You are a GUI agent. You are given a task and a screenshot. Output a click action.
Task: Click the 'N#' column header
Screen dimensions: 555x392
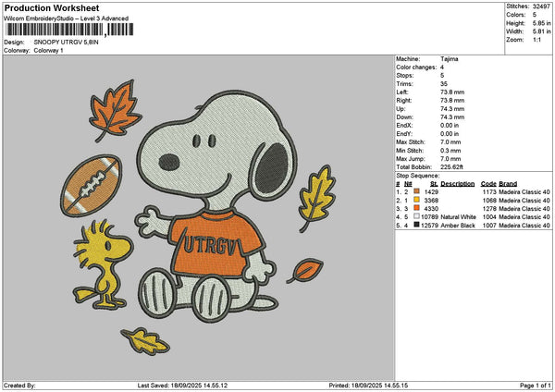click(408, 184)
